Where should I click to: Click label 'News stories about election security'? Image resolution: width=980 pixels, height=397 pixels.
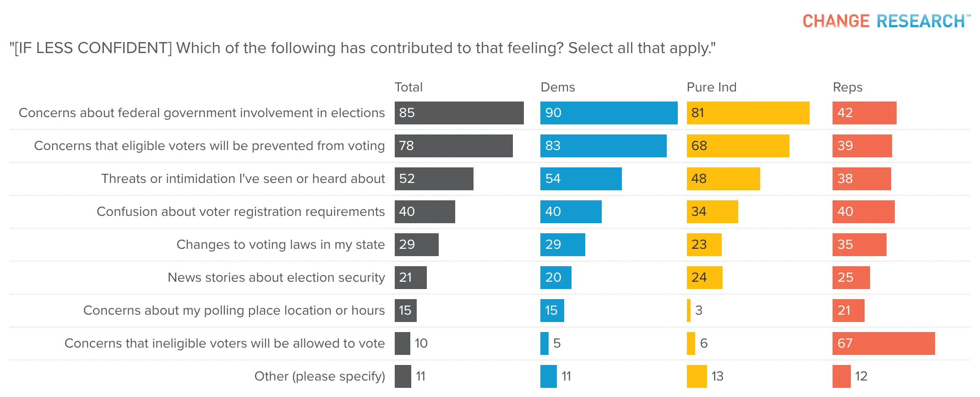pos(277,278)
